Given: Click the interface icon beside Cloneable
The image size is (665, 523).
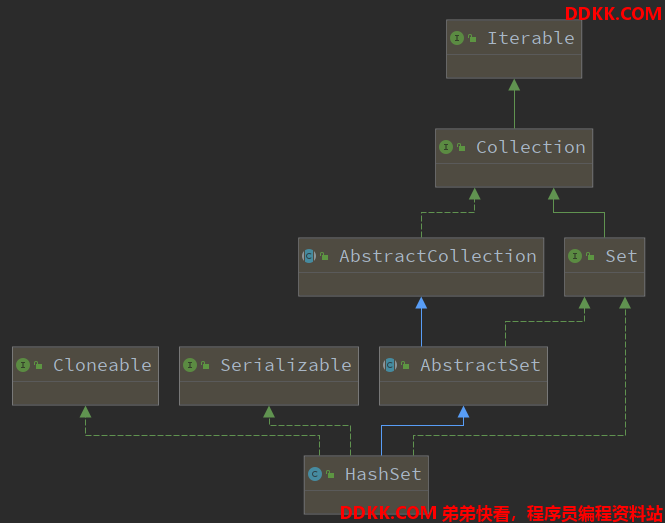Looking at the screenshot, I should coord(23,365).
